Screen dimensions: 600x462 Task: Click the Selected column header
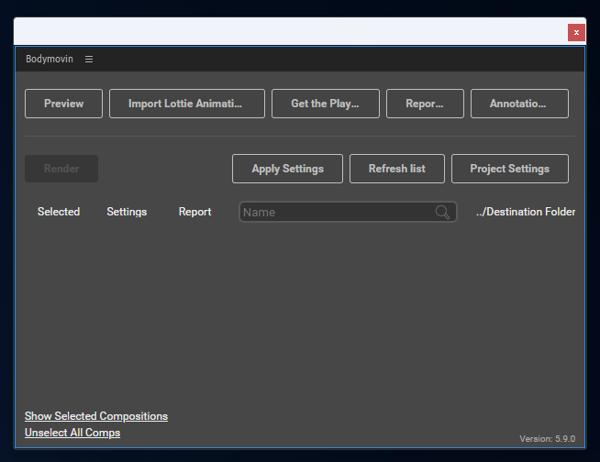click(59, 212)
